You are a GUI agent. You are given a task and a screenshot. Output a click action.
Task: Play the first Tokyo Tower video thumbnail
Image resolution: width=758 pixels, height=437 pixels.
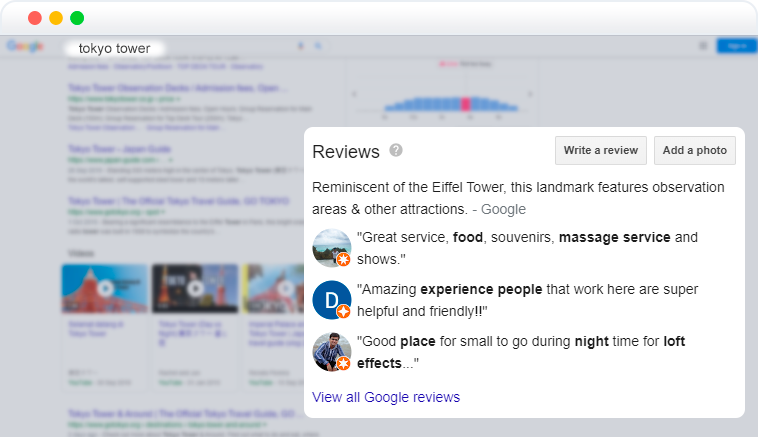tap(105, 289)
